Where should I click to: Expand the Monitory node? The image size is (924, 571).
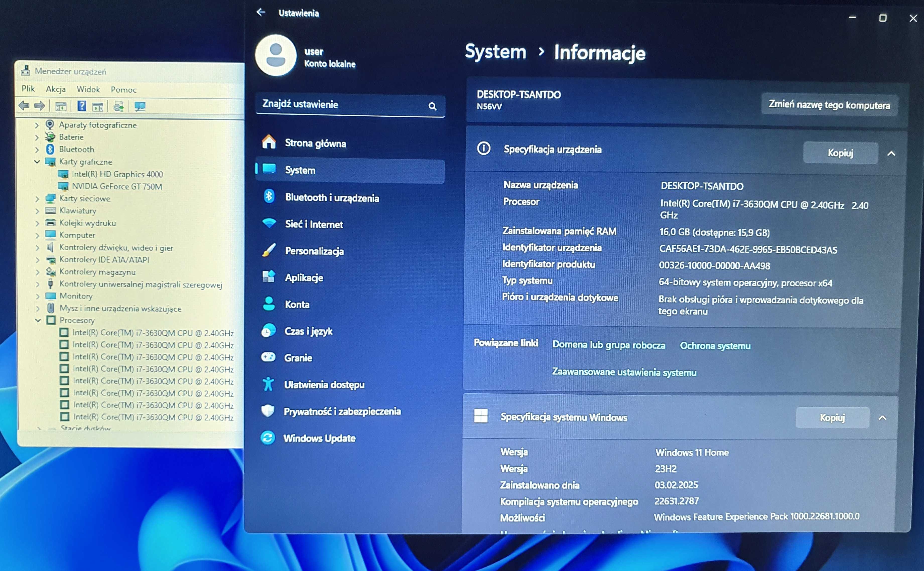38,296
